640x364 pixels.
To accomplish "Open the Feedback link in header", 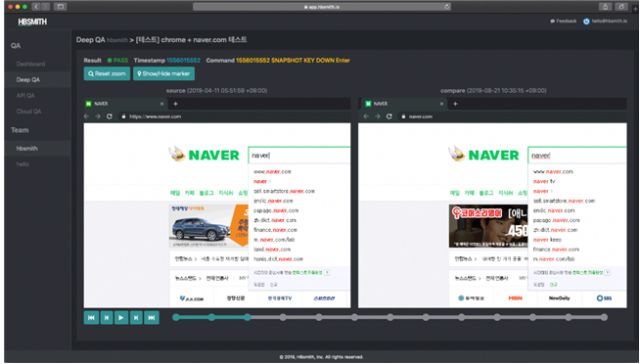I will click(563, 21).
